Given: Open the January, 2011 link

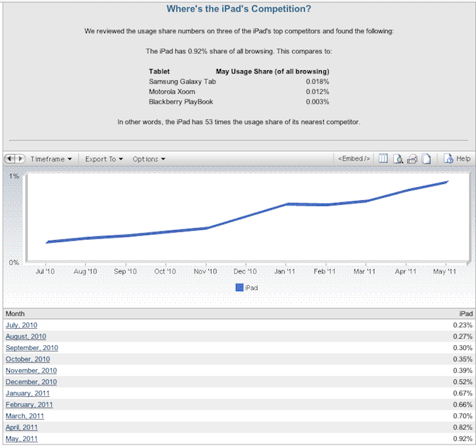Looking at the screenshot, I should point(28,393).
